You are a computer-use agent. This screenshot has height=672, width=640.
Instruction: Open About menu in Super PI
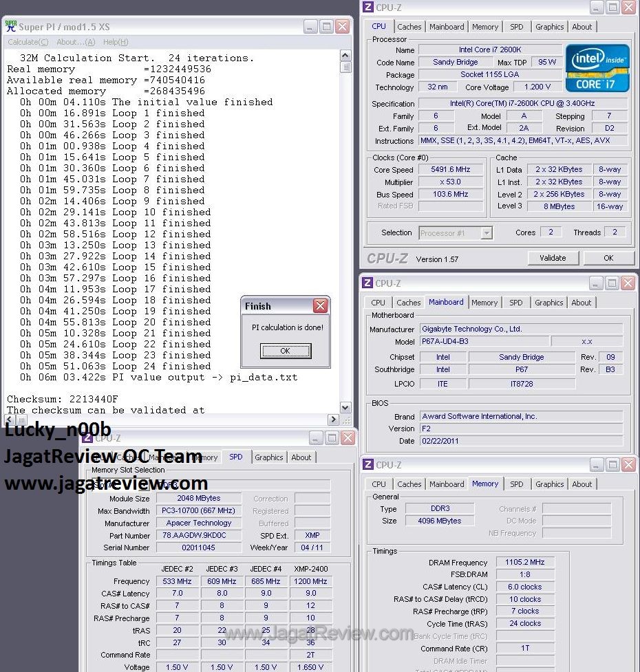tap(76, 42)
